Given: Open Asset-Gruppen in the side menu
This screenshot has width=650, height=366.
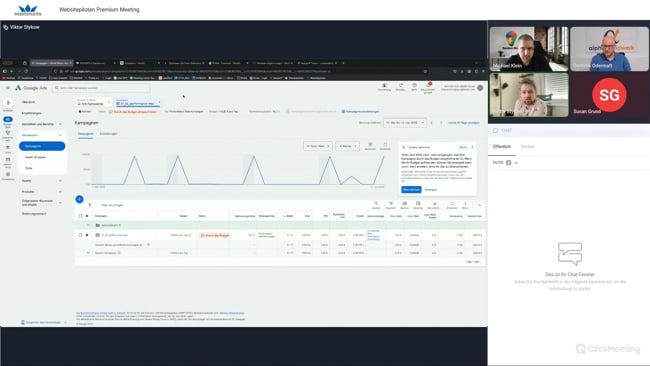Looking at the screenshot, I should tap(35, 157).
